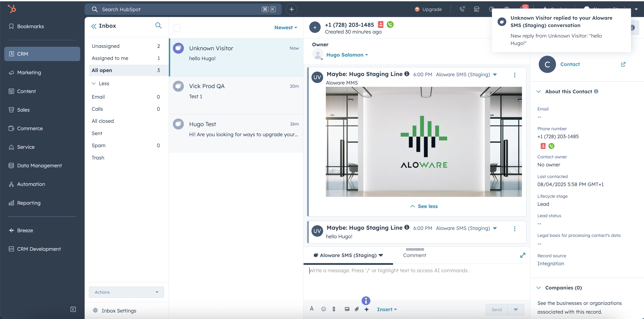This screenshot has width=644, height=319.
Task: Insert a snippet with the bracket icon
Action: click(x=334, y=309)
